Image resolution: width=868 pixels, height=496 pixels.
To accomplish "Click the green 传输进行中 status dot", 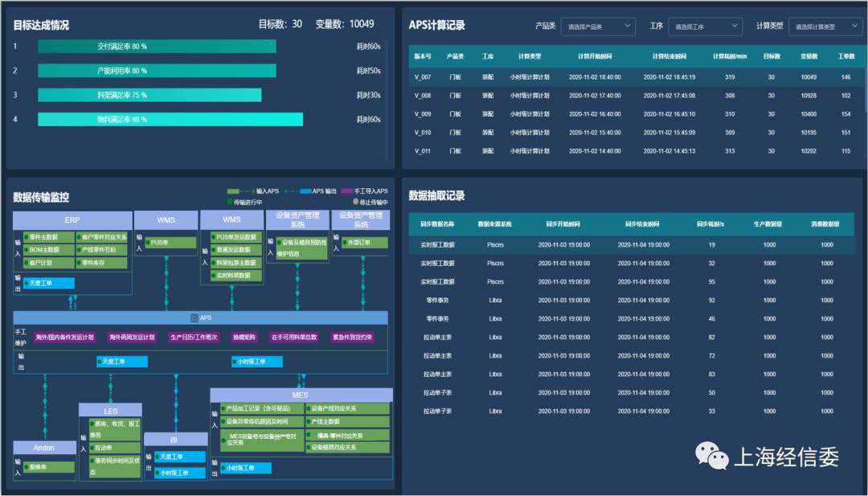I will (x=229, y=203).
